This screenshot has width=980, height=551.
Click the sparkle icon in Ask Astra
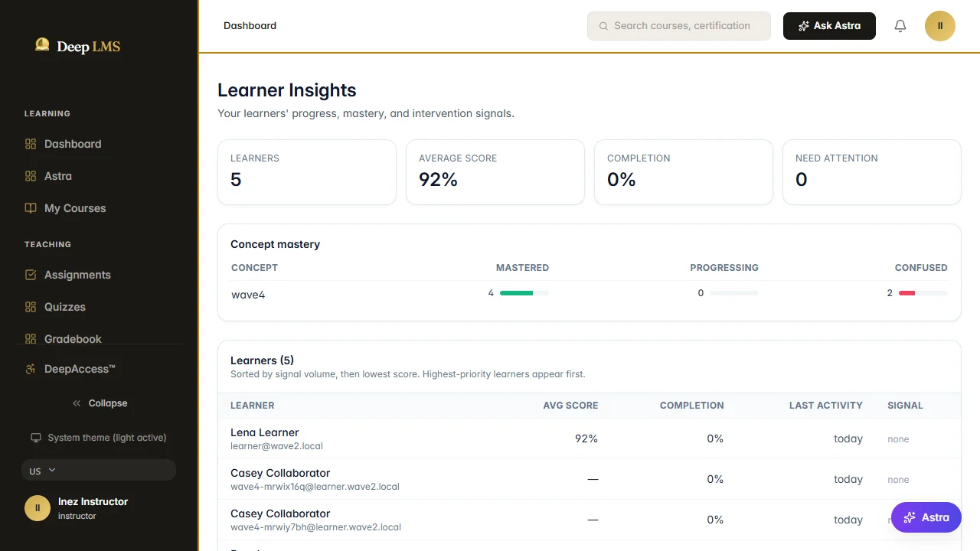803,26
